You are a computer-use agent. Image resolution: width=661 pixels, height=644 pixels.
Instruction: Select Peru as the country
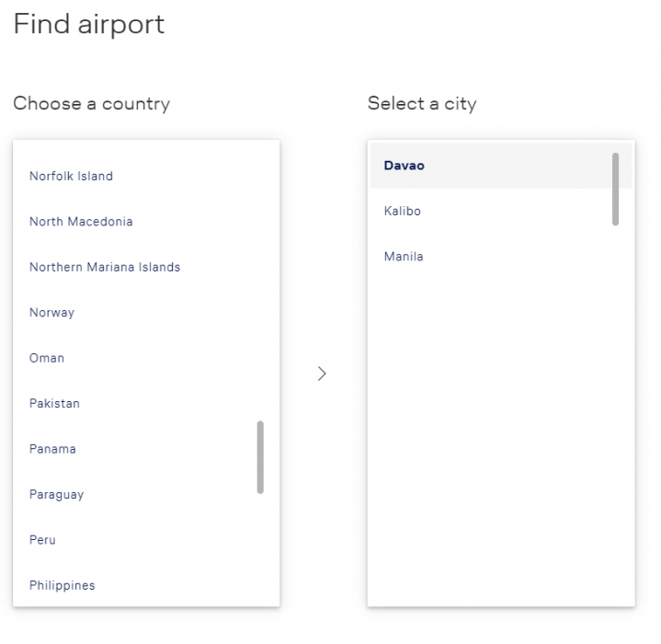click(42, 540)
